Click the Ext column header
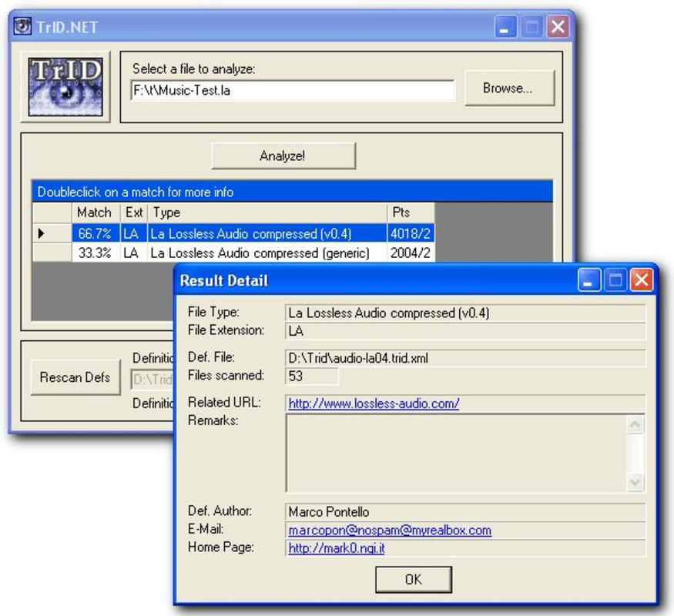674x616 pixels. click(x=134, y=213)
